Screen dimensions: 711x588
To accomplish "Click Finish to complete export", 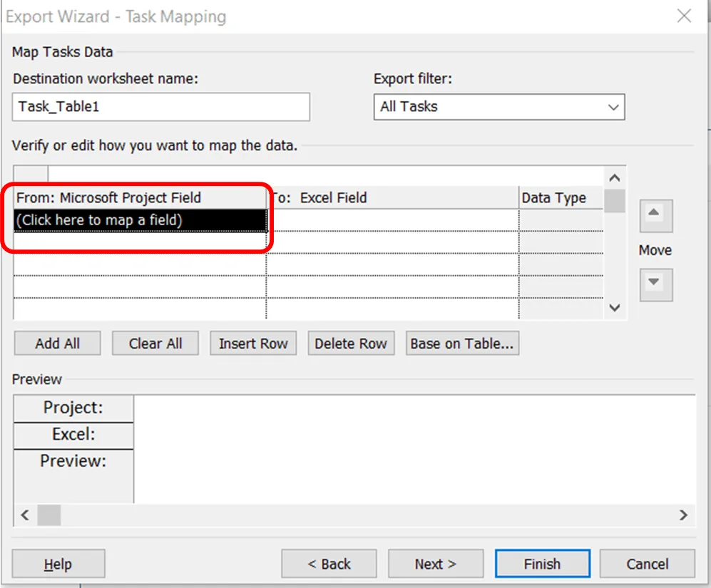I will [x=542, y=564].
